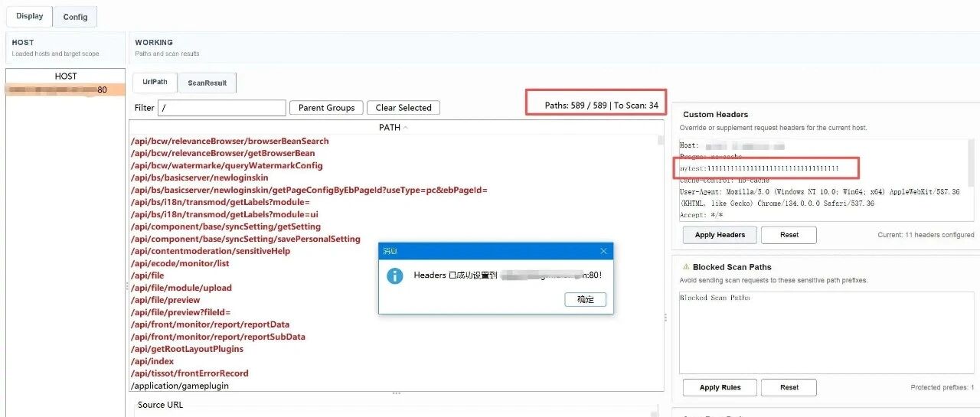Viewport: 980px width, 417px height.
Task: Click the mytest header line
Action: (x=759, y=168)
